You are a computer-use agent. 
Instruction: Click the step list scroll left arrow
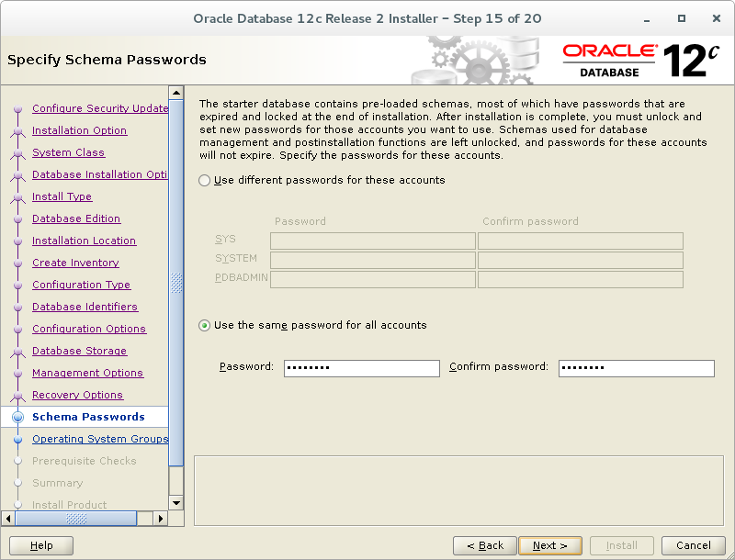pyautogui.click(x=8, y=519)
